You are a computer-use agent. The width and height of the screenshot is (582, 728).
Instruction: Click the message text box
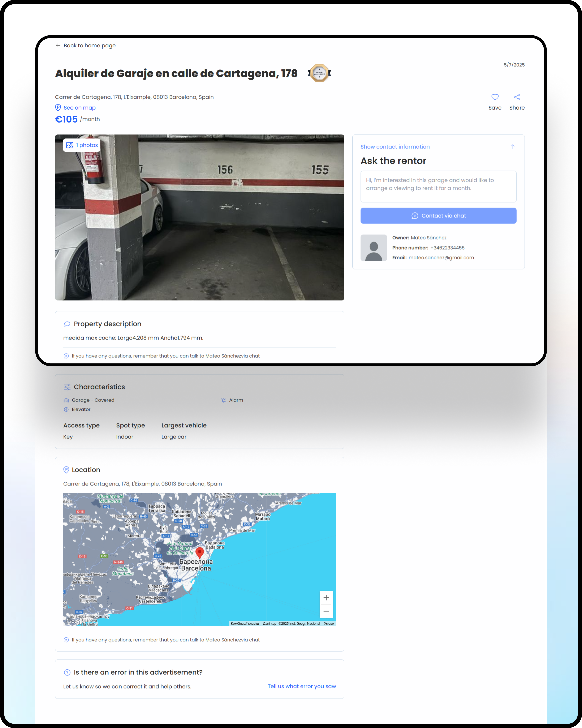tap(438, 186)
